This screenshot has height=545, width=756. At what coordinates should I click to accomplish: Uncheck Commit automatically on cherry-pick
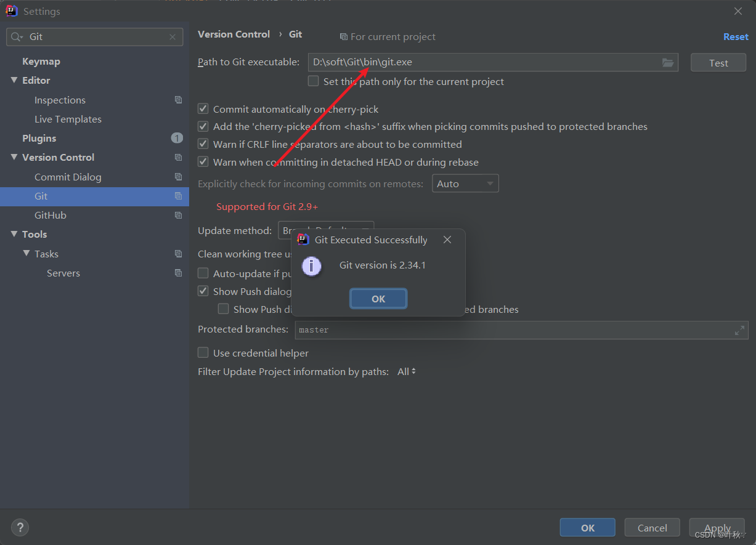click(203, 108)
